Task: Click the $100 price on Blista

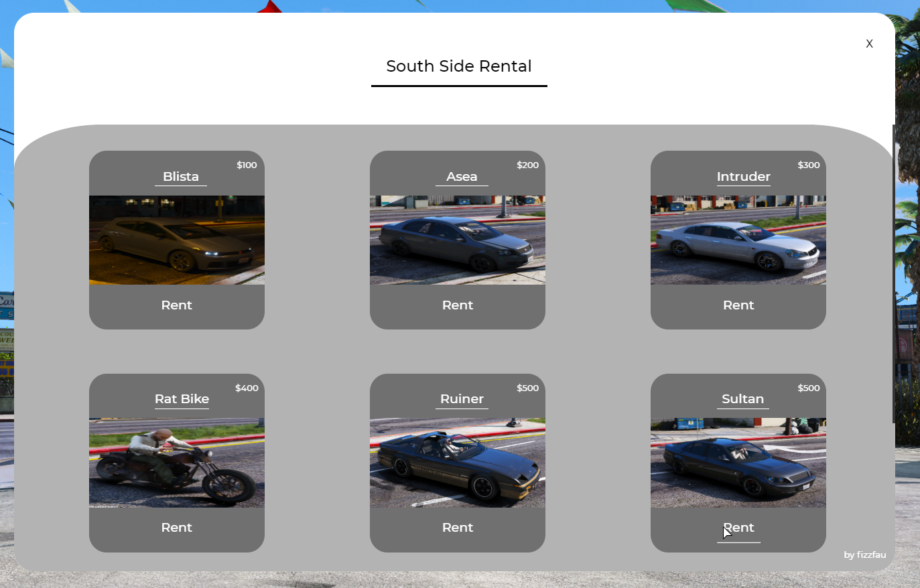Action: point(247,165)
